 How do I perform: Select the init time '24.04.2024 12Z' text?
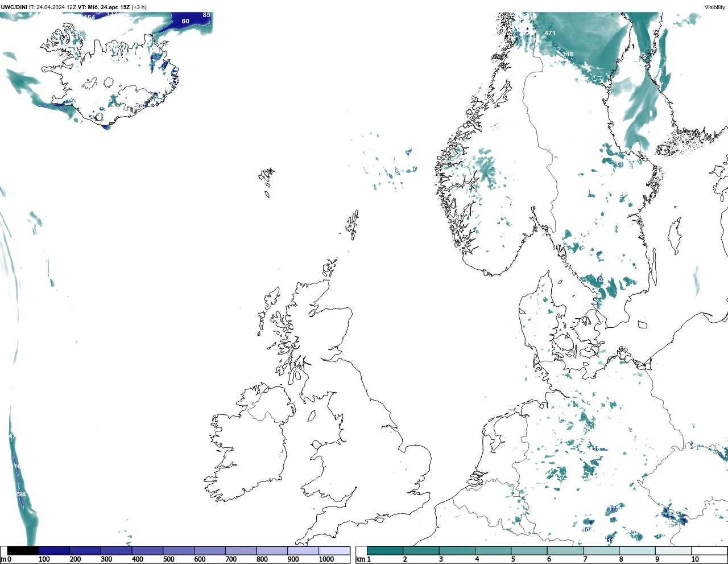pyautogui.click(x=56, y=7)
